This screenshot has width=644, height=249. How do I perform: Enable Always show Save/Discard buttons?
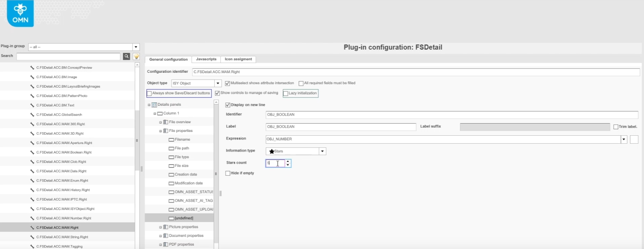tap(149, 93)
